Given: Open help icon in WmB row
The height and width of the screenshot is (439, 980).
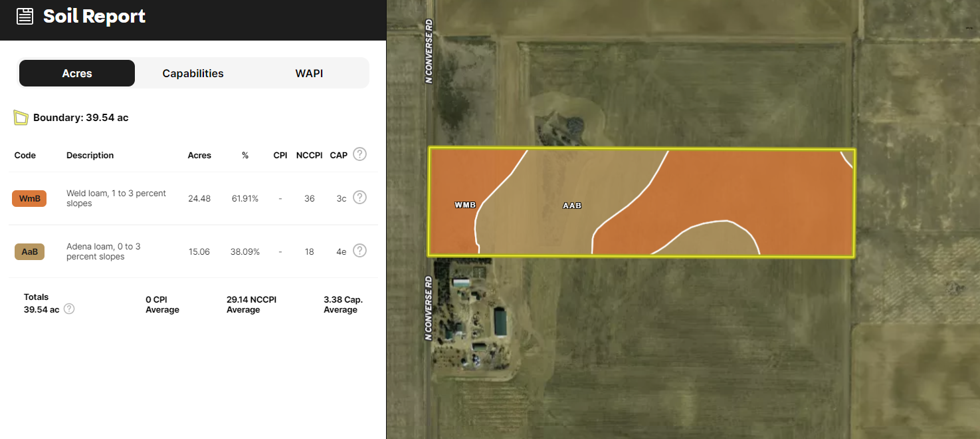Looking at the screenshot, I should coord(359,198).
